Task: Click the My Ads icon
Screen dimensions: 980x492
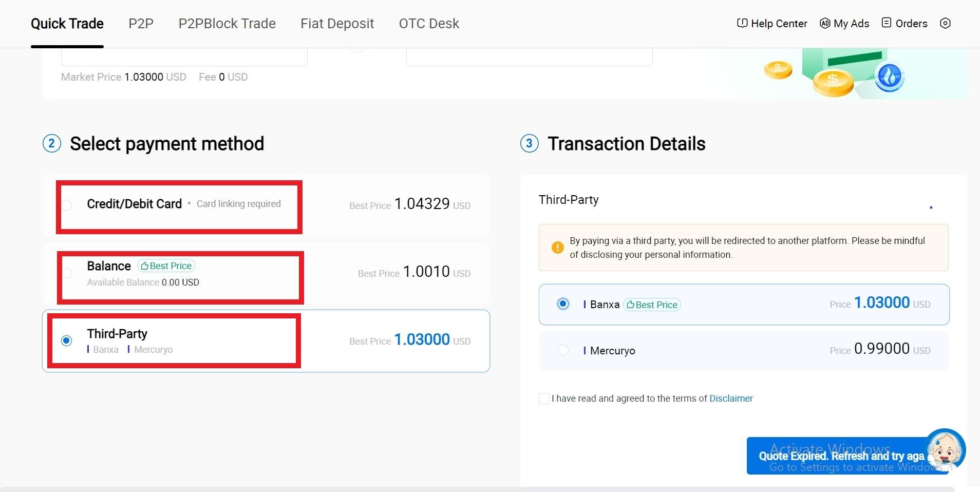Action: point(825,23)
